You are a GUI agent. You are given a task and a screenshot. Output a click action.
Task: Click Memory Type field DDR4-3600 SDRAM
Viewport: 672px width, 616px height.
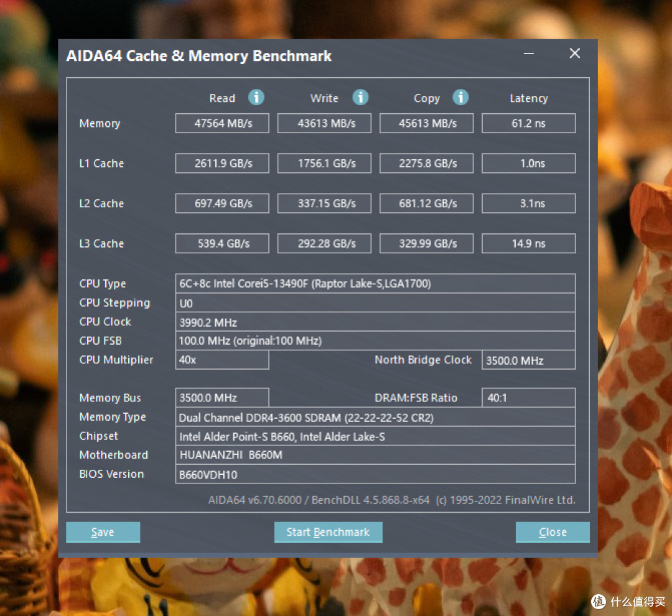[375, 417]
